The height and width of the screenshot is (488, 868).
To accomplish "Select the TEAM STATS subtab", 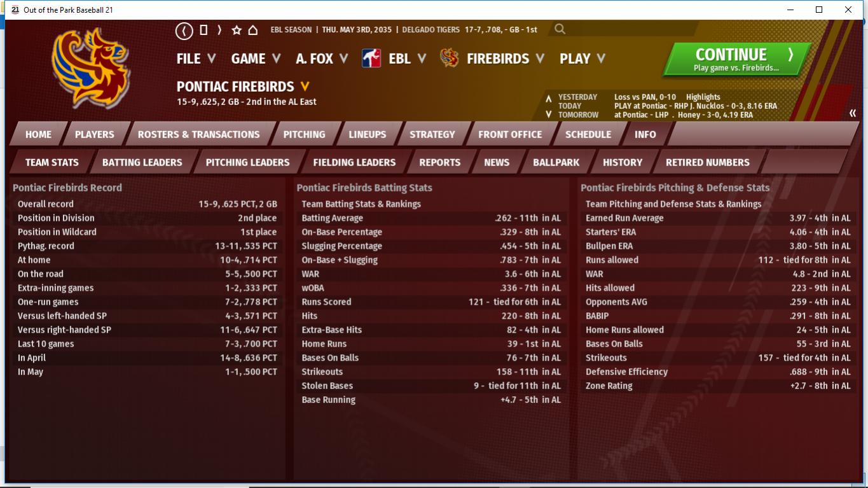I will coord(52,162).
